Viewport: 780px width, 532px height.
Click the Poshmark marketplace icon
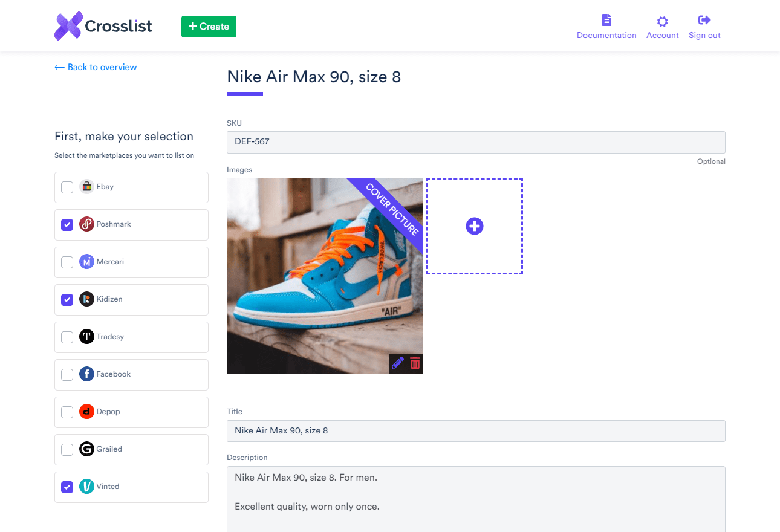[86, 224]
